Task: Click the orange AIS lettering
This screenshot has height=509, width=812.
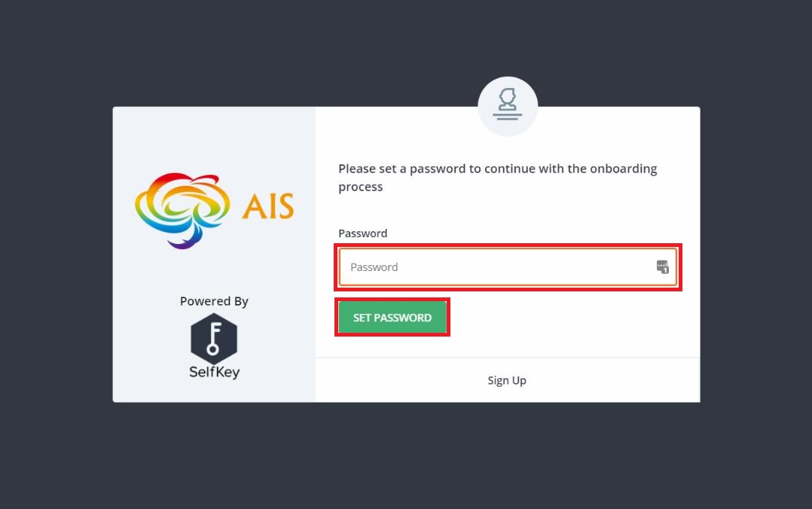Action: click(x=268, y=206)
